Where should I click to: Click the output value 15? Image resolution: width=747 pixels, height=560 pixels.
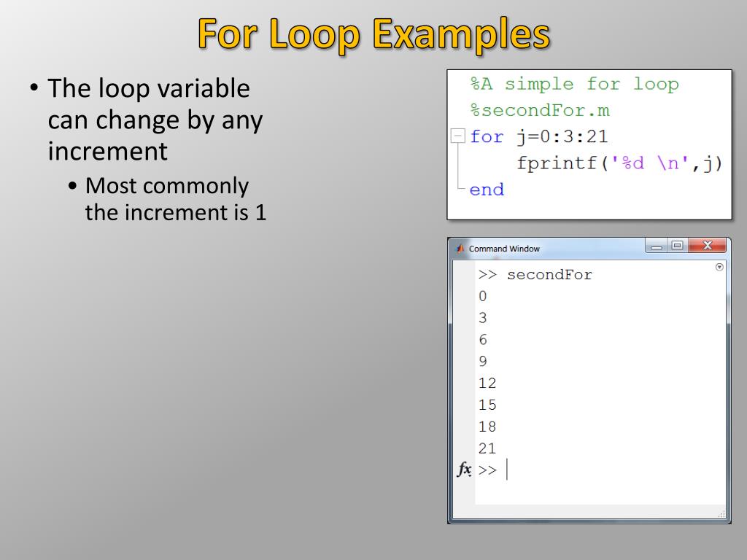[487, 405]
